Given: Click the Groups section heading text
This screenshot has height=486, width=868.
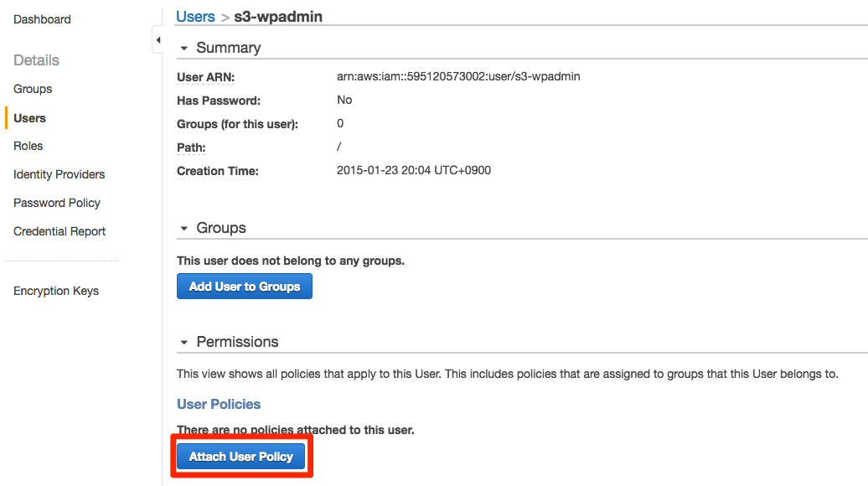Looking at the screenshot, I should (x=221, y=228).
